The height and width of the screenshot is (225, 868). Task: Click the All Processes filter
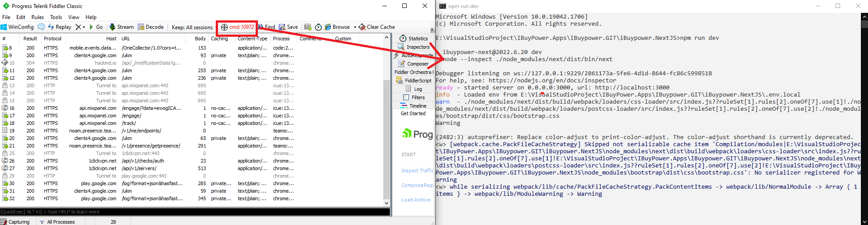pyautogui.click(x=57, y=222)
